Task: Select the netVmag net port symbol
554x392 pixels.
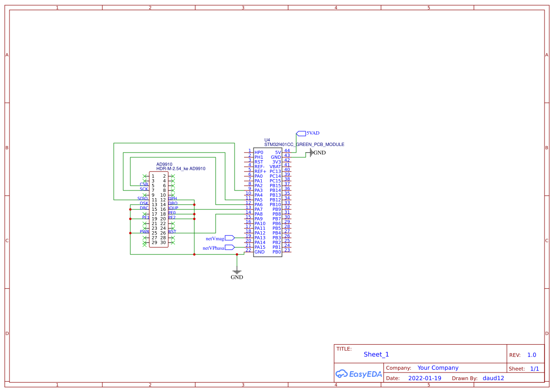Action: [229, 237]
